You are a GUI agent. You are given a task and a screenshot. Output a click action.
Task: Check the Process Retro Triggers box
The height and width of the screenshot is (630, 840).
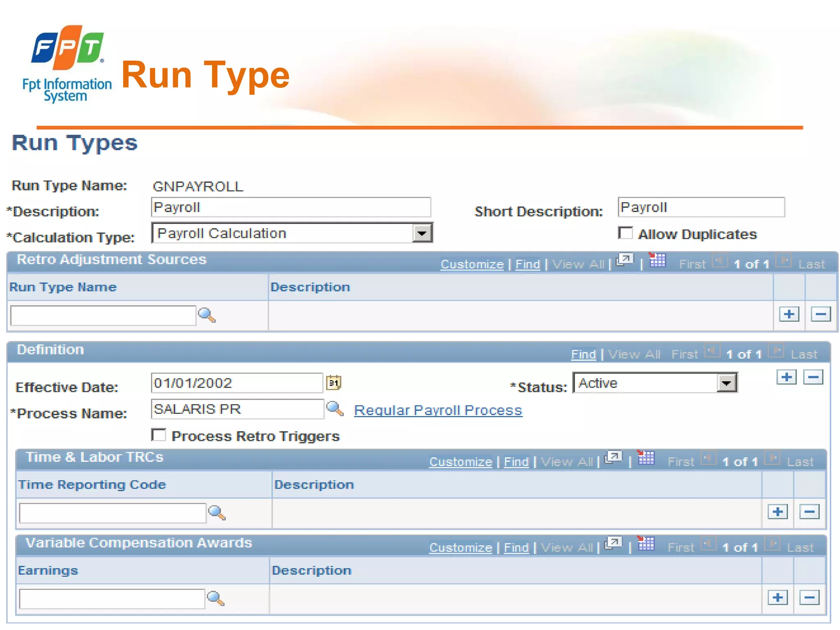click(159, 435)
